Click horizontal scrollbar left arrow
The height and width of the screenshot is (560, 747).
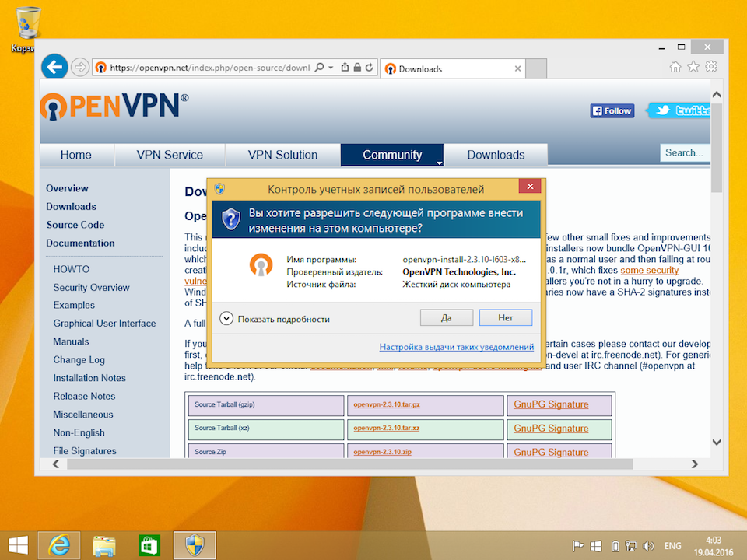pyautogui.click(x=56, y=464)
